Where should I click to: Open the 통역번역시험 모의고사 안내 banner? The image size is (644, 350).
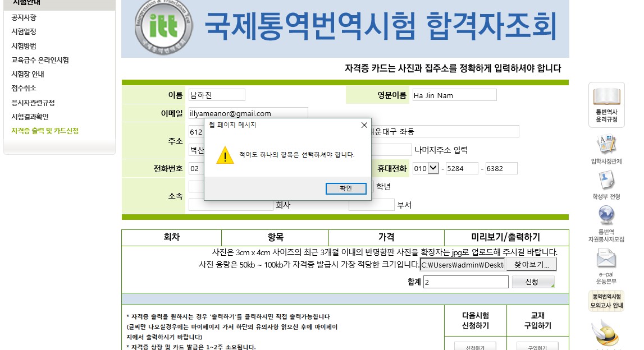pos(606,301)
